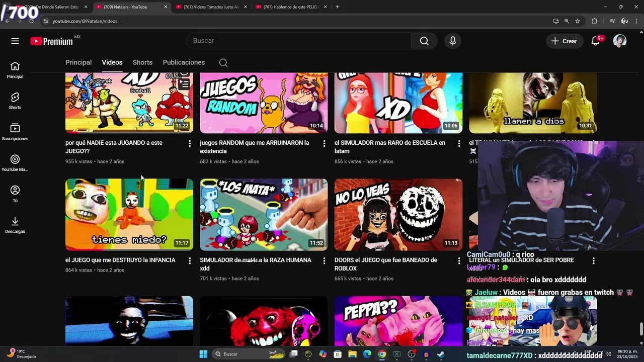Play the 'llamen a dios' thumbnail video
This screenshot has height=362, width=644.
[x=533, y=103]
